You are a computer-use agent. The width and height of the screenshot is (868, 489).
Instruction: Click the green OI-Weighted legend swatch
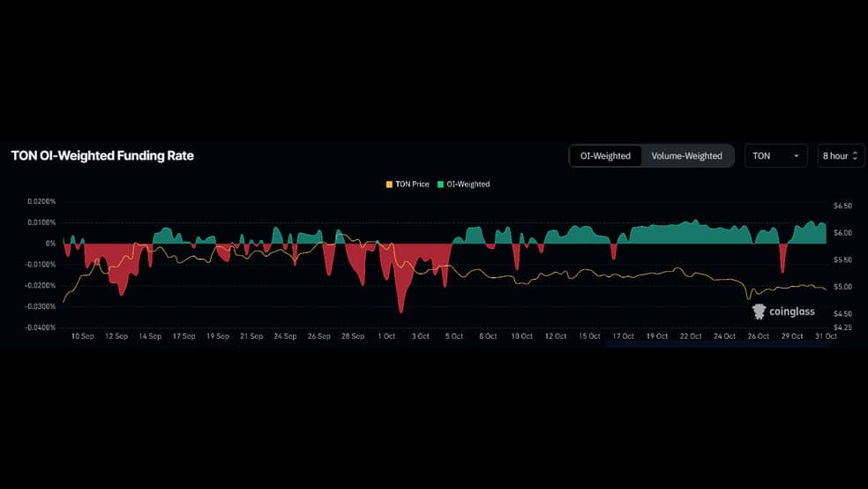pos(441,184)
